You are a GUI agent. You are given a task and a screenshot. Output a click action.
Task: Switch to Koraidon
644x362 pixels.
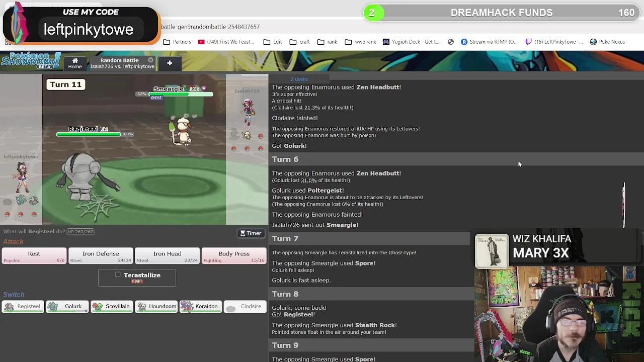200,306
